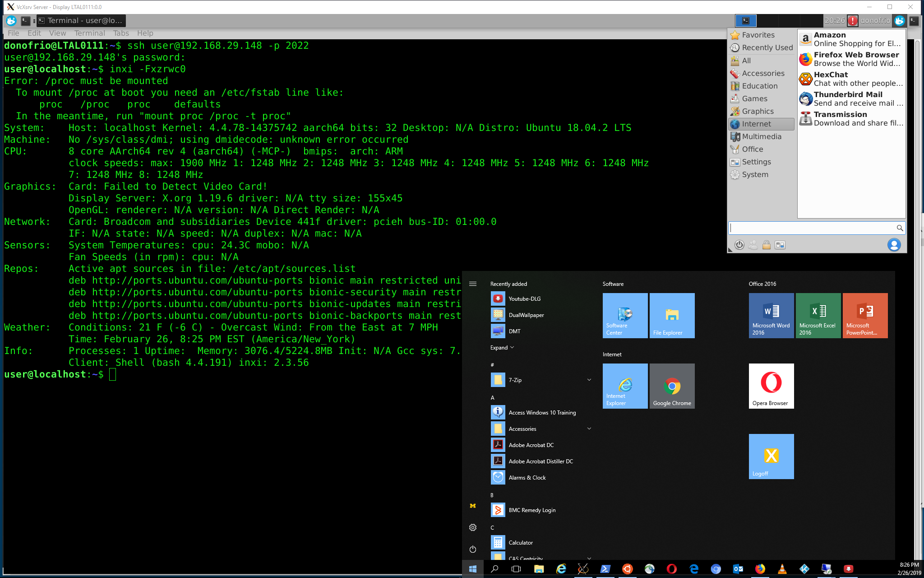Click the Kodi icon in the Windows taskbar

click(804, 569)
